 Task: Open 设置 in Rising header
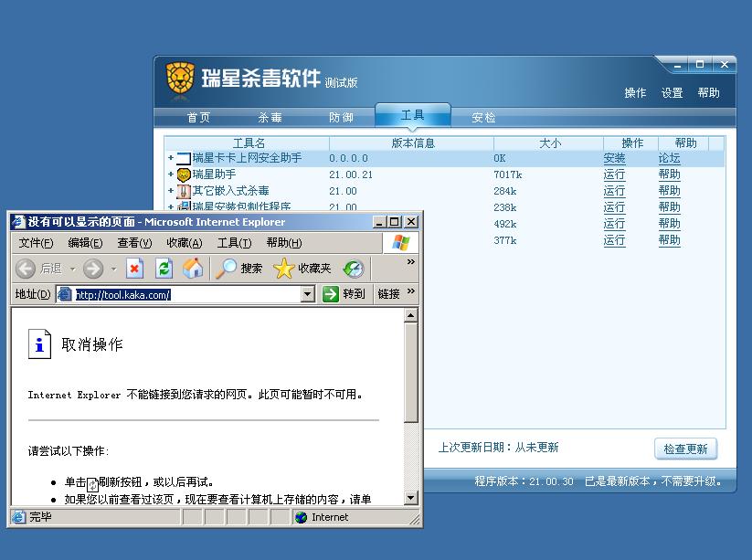(672, 93)
